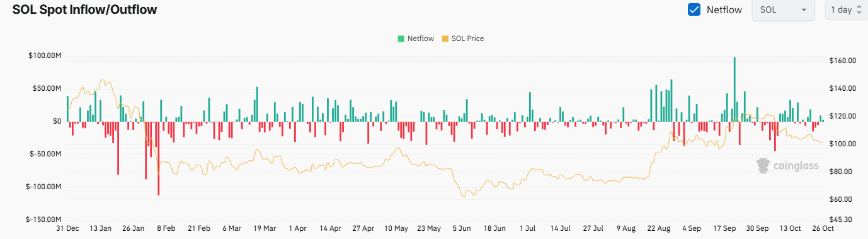Click the 14 Jul date label
Viewport: 868px width, 239px height.
(x=560, y=228)
